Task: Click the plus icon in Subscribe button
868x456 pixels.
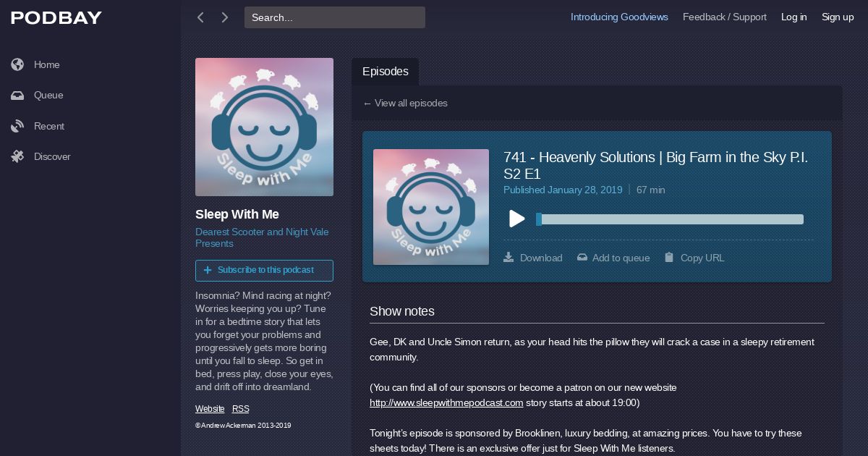Action: click(208, 270)
